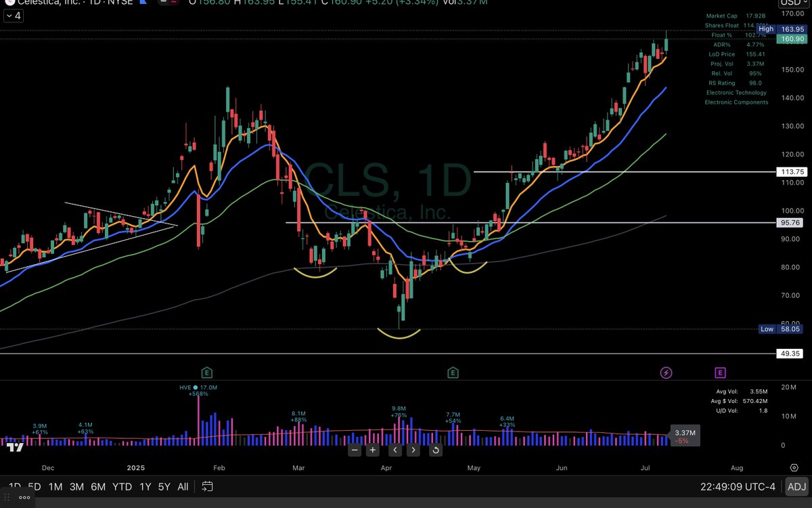Click the LoD Price 155.41 stat
The width and height of the screenshot is (812, 508).
pyautogui.click(x=736, y=54)
